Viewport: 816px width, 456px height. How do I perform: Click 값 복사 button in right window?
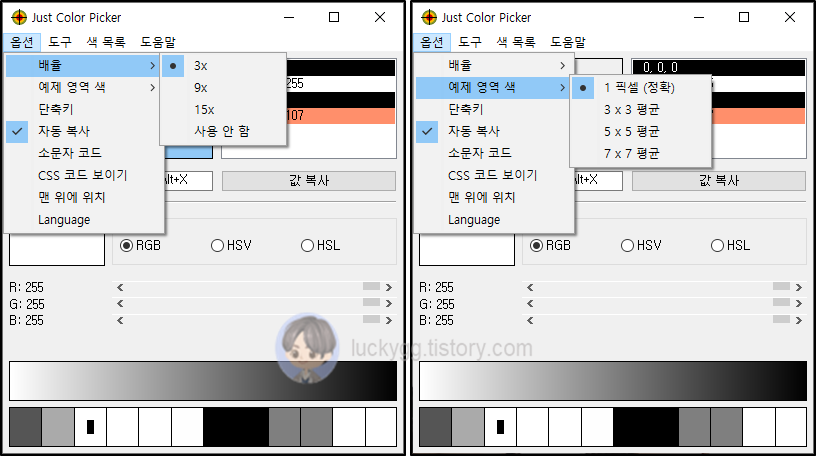719,181
